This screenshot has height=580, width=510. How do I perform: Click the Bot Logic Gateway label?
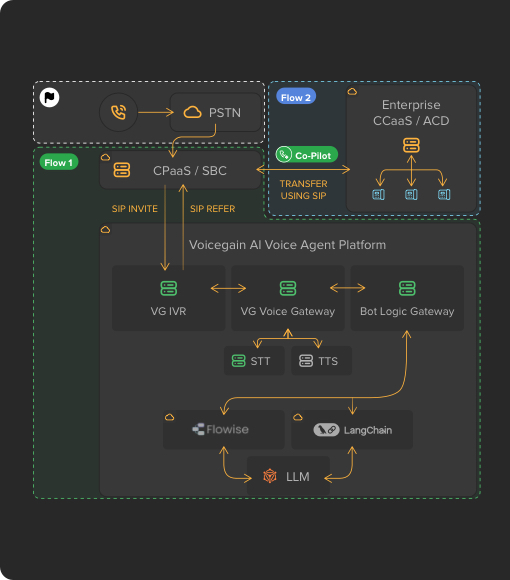point(407,311)
